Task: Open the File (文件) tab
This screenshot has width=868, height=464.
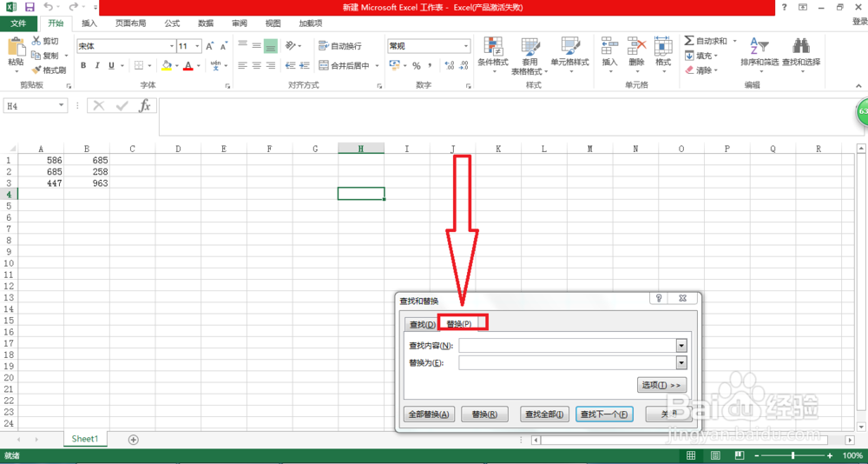Action: [x=19, y=23]
